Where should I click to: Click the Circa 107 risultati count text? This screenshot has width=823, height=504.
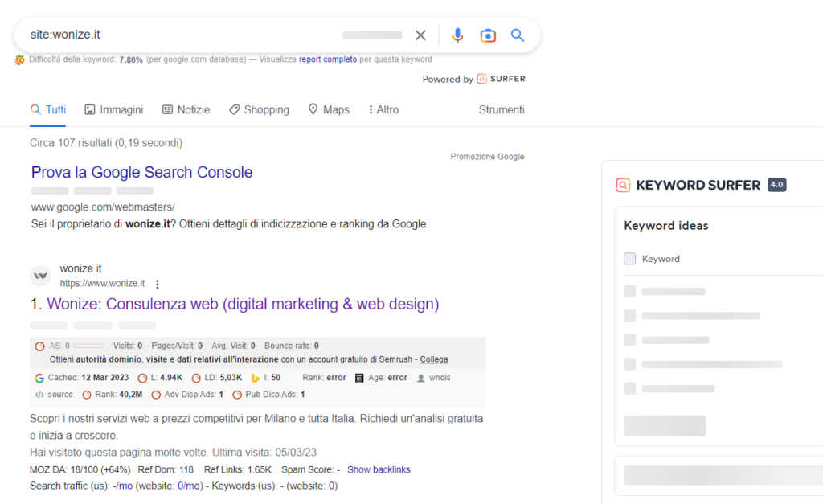click(106, 143)
